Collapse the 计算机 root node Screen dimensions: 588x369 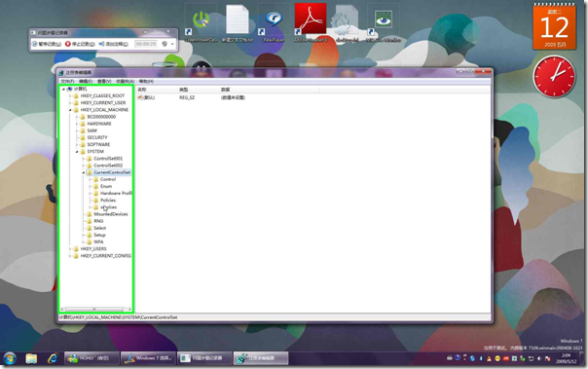point(63,90)
